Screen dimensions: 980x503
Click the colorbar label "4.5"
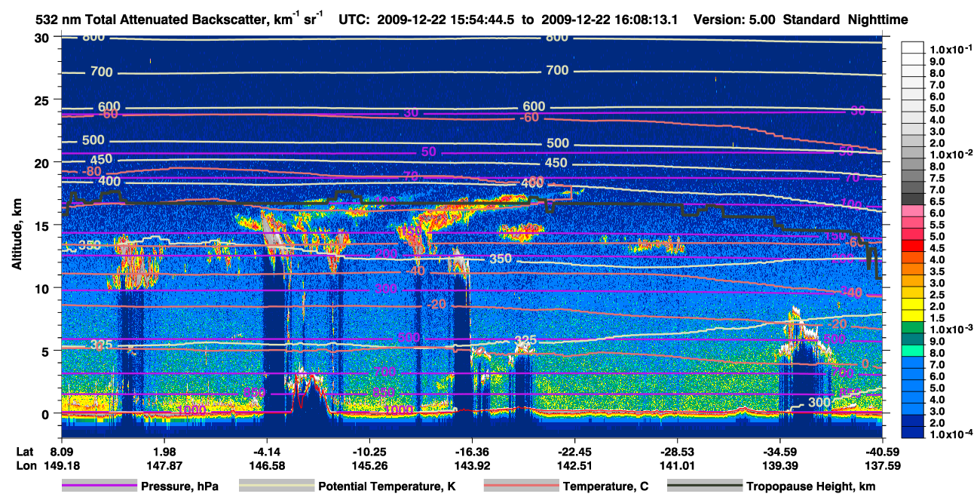[936, 248]
